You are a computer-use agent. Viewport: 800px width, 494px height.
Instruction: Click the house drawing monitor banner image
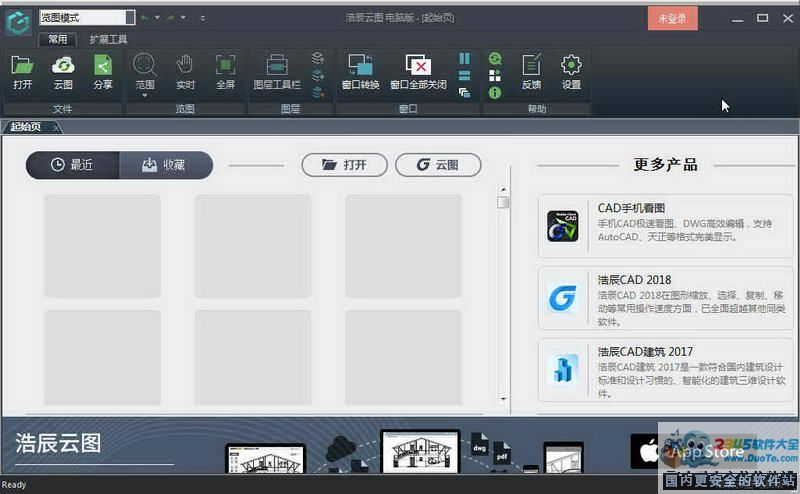420,451
